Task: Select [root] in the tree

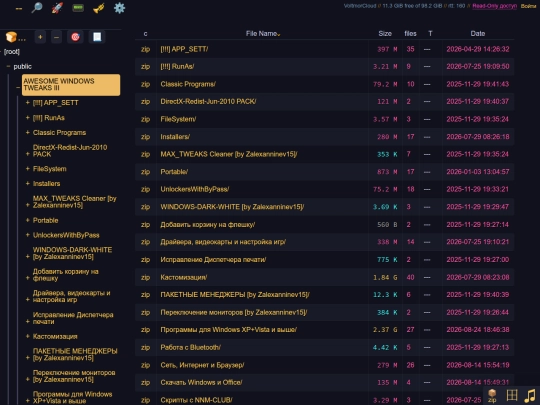Action: click(12, 52)
